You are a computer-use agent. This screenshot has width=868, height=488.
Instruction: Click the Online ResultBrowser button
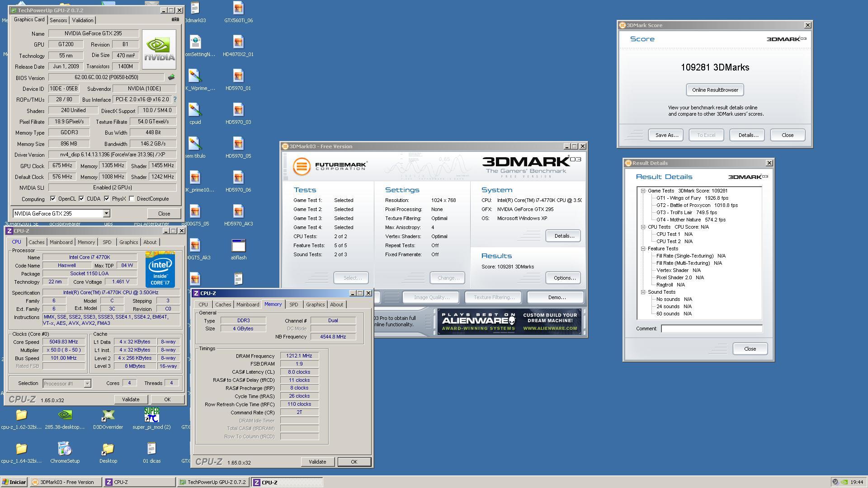pos(715,90)
